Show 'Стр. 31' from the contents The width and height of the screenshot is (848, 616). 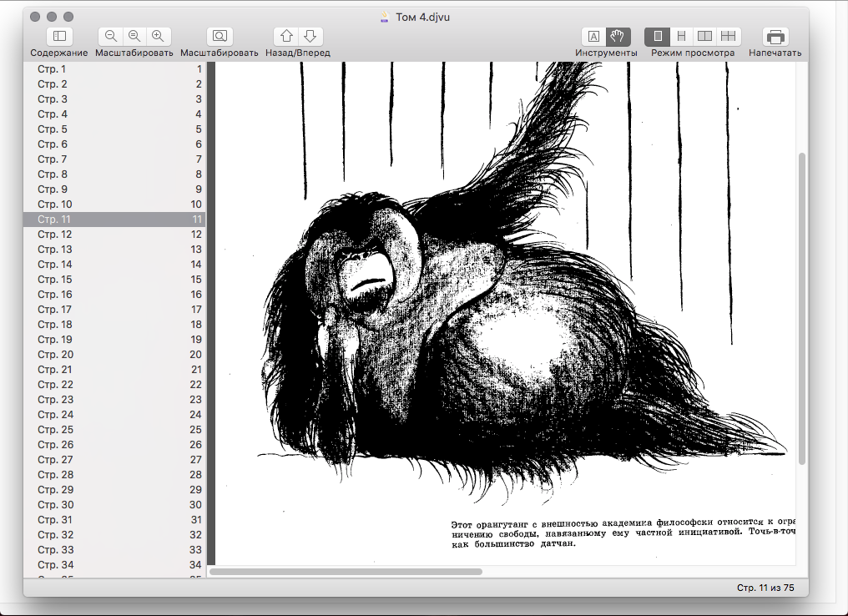pyautogui.click(x=114, y=520)
